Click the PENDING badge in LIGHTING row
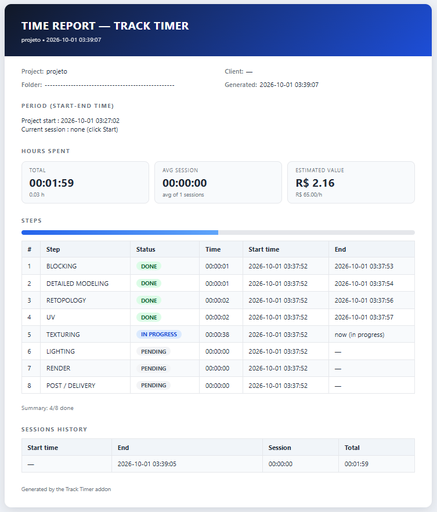Screen dimensions: 437x512 pos(153,351)
